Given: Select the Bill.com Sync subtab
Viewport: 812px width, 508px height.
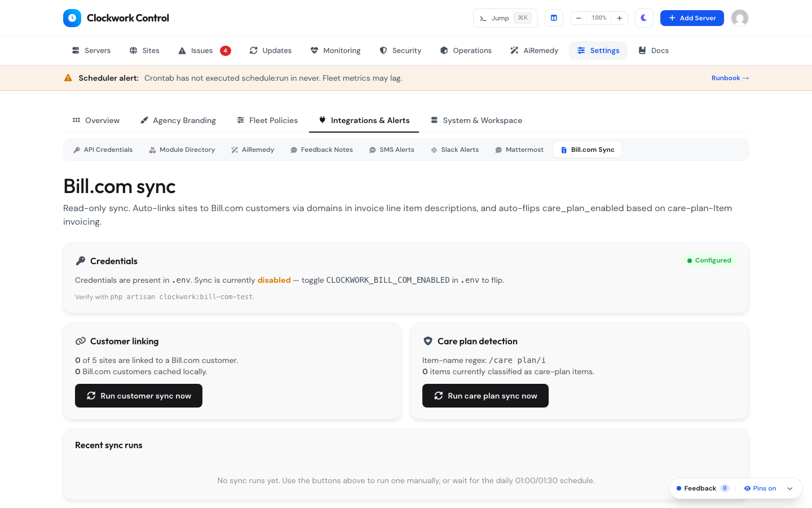Looking at the screenshot, I should tap(588, 150).
